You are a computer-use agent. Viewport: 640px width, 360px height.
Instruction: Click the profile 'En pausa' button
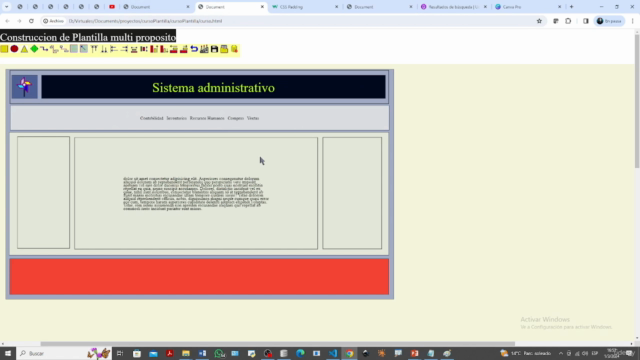[x=610, y=21]
